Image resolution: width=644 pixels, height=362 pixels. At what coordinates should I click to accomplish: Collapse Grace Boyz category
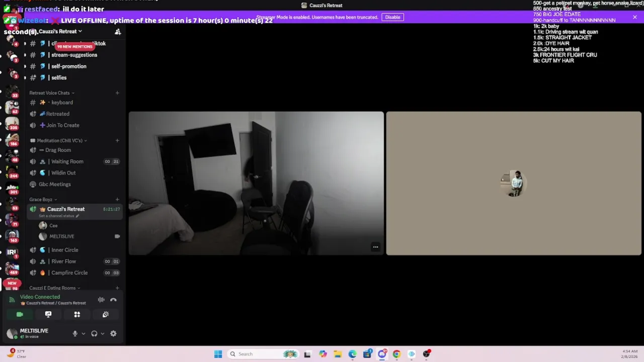pyautogui.click(x=43, y=200)
